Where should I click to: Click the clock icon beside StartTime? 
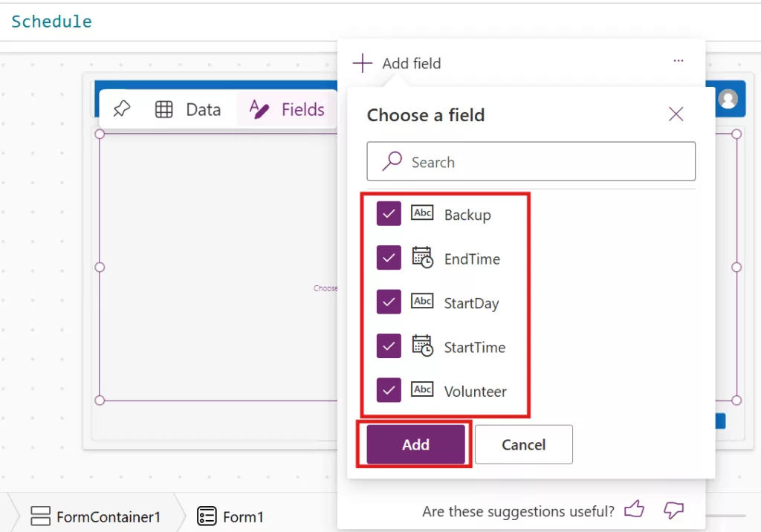[x=422, y=346]
